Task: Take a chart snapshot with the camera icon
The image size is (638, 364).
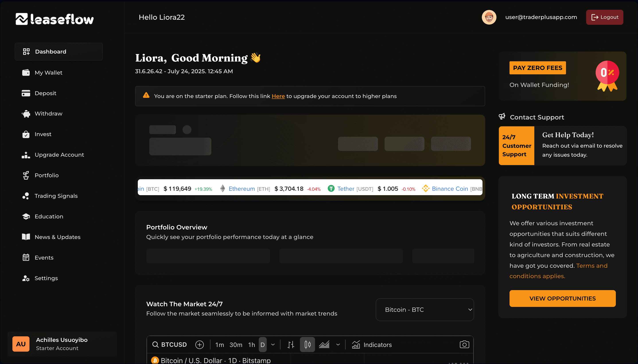Action: (x=464, y=344)
